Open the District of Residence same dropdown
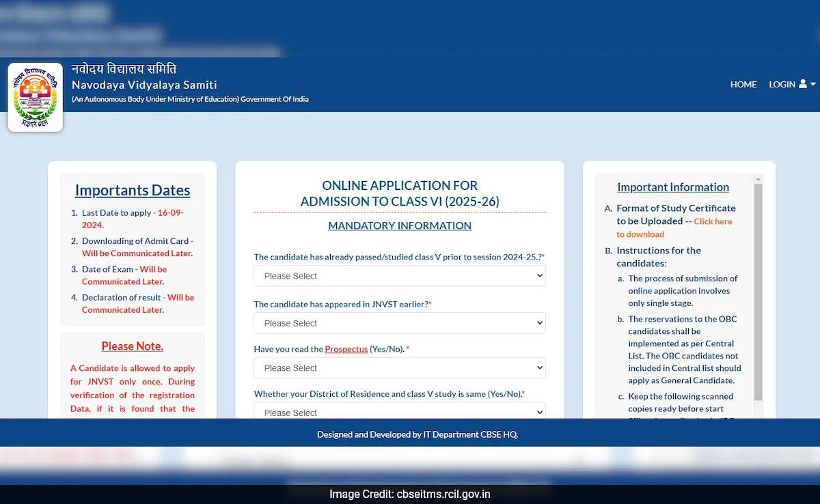Viewport: 820px width, 504px height. 399,410
